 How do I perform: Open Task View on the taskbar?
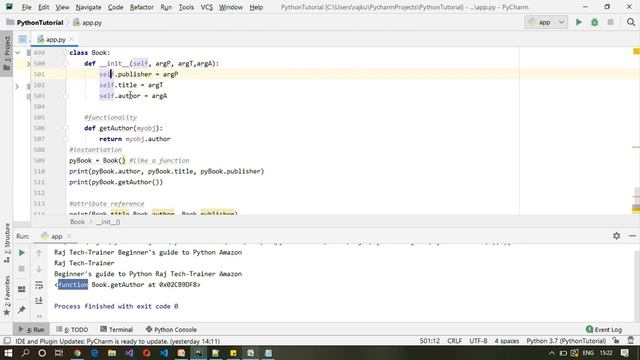[x=59, y=353]
